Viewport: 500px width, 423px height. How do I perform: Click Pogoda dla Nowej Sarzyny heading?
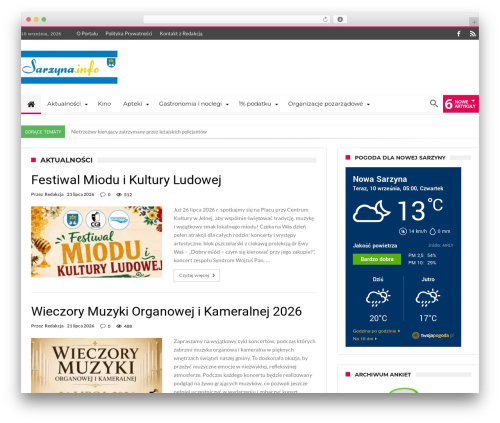coord(400,158)
